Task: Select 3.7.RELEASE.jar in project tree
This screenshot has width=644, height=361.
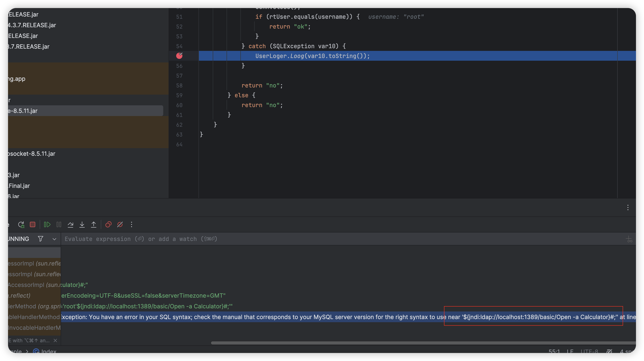Action: click(x=29, y=47)
